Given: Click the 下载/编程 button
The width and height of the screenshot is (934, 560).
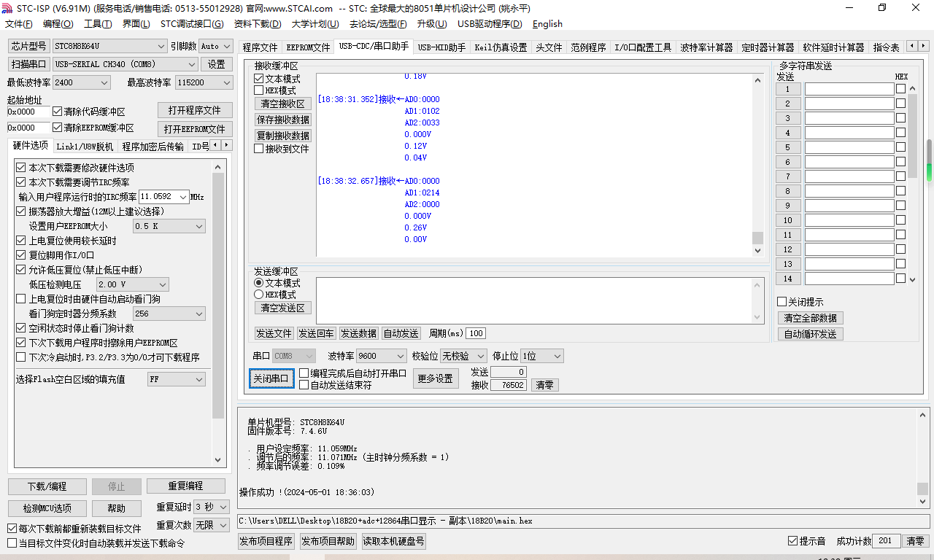Looking at the screenshot, I should (x=47, y=486).
